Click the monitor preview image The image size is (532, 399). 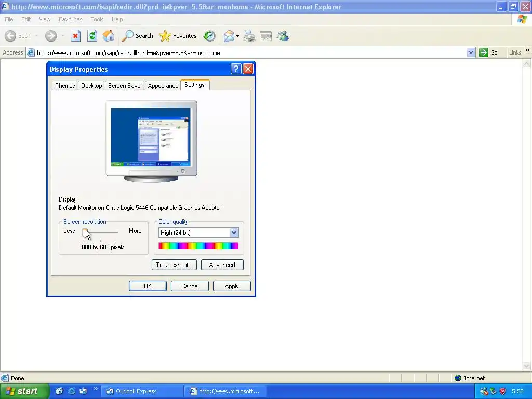point(151,141)
